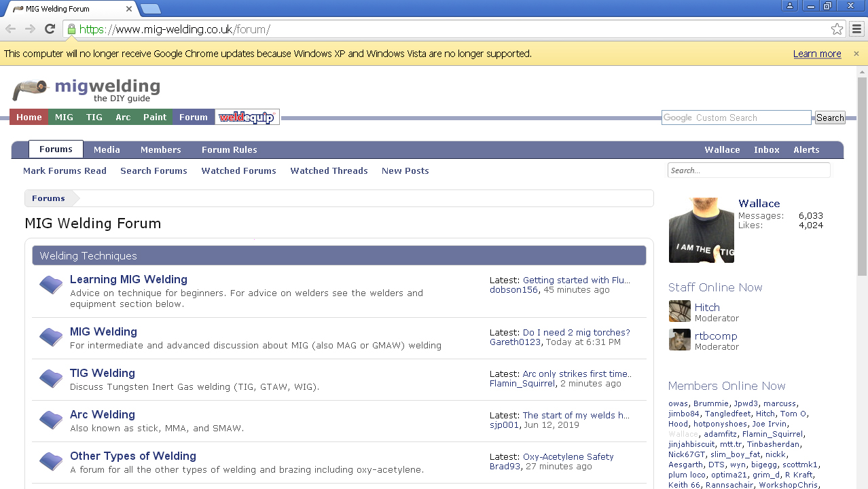This screenshot has height=489, width=868.
Task: Open the weldequip banner link
Action: click(247, 117)
